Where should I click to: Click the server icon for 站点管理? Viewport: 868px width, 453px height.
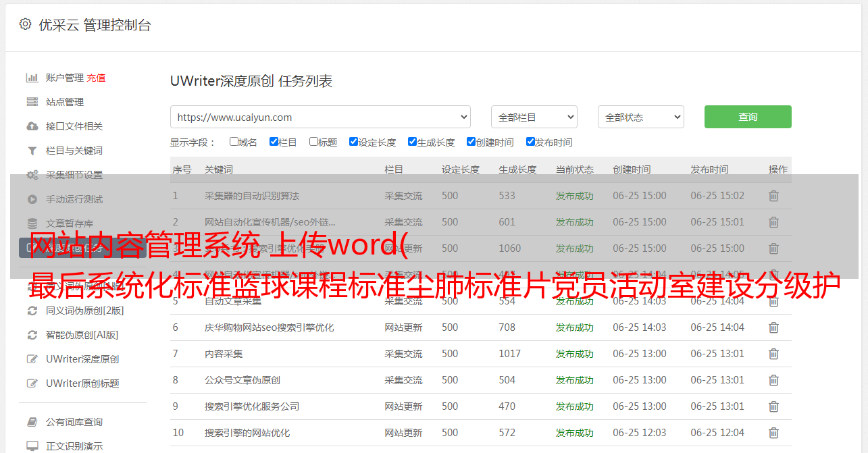[x=32, y=102]
